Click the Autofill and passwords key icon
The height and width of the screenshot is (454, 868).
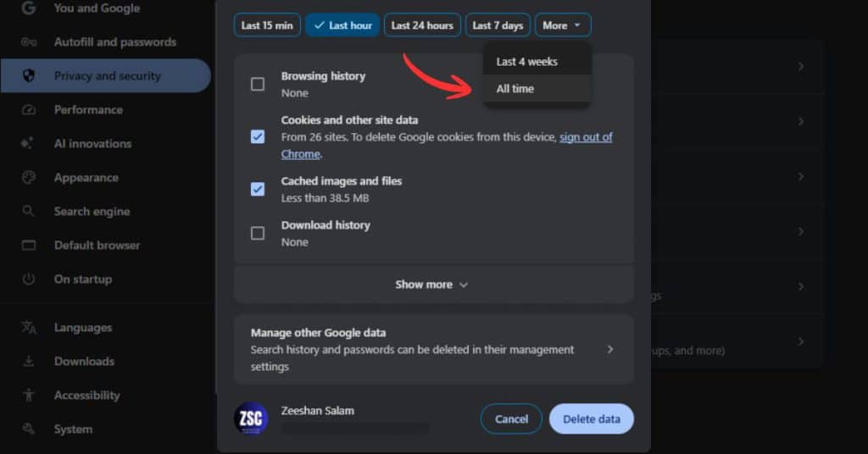29,42
